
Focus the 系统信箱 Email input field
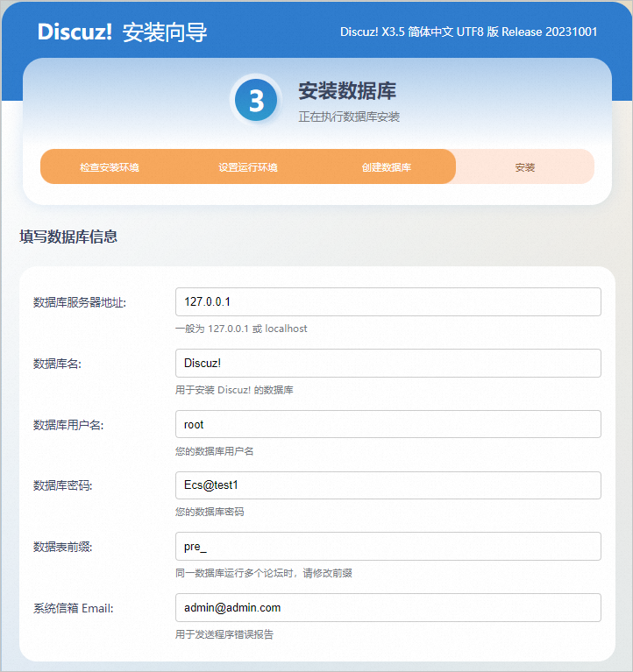pos(388,607)
